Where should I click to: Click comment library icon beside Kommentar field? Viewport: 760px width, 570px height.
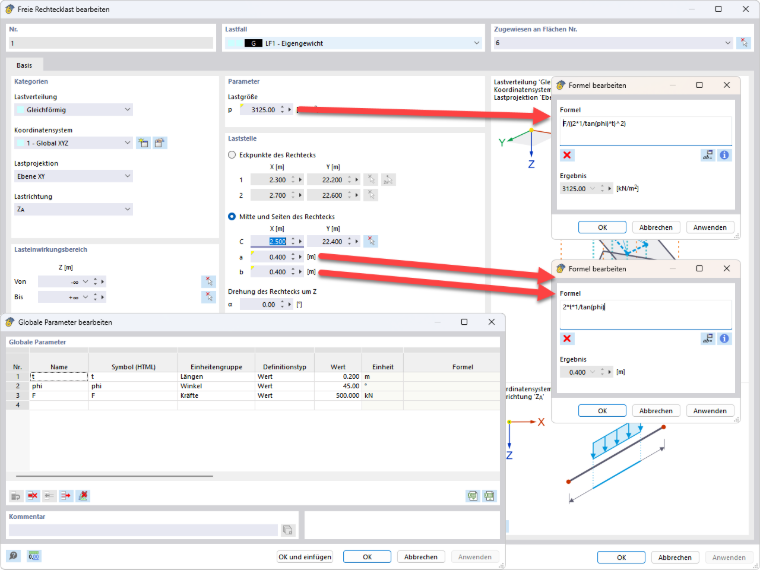[x=287, y=530]
